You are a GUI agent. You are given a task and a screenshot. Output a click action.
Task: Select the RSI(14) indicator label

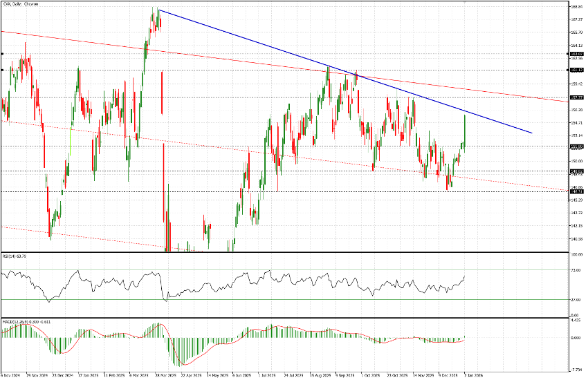[x=15, y=256]
